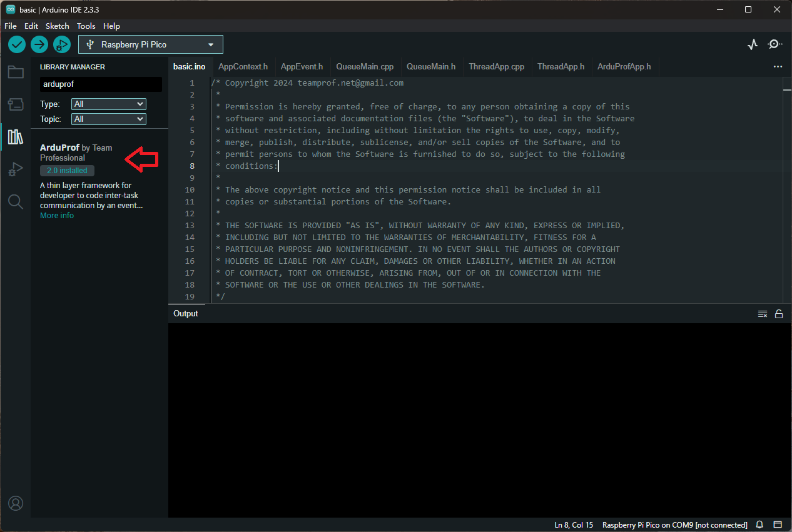Switch to the ArduProfApp.h tab
The height and width of the screenshot is (532, 792).
tap(624, 66)
